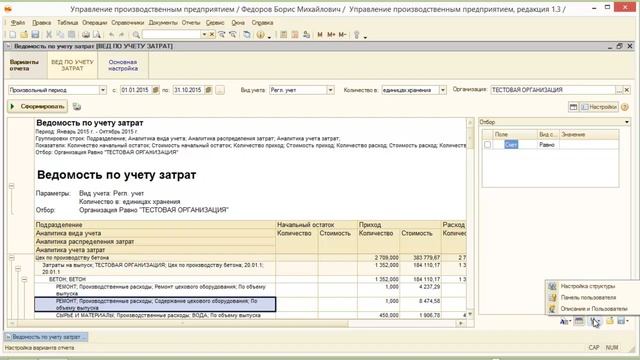Viewport: 640px width, 360px height.
Task: Click the M memory toolbar button
Action: pyautogui.click(x=320, y=35)
